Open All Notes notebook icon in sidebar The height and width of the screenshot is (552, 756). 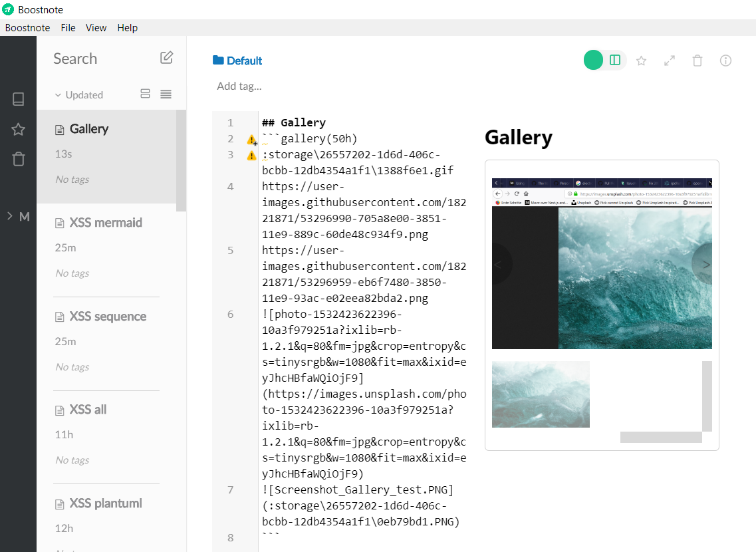(19, 99)
